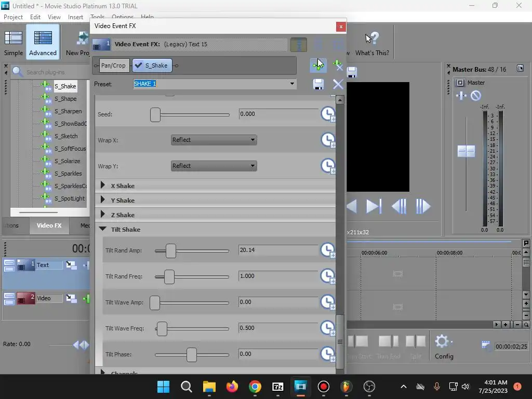532x399 pixels.
Task: Toggle the Master bus insert button
Action: [x=460, y=83]
